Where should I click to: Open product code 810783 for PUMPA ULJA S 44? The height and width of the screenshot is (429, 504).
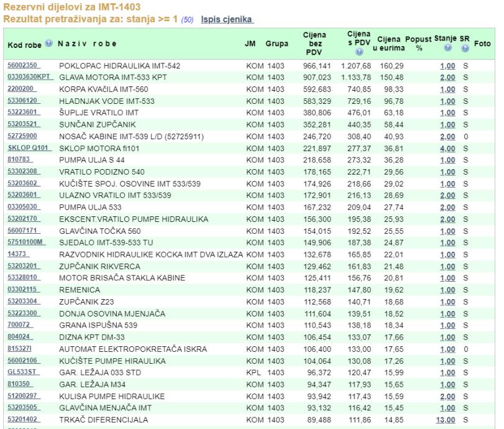point(19,160)
